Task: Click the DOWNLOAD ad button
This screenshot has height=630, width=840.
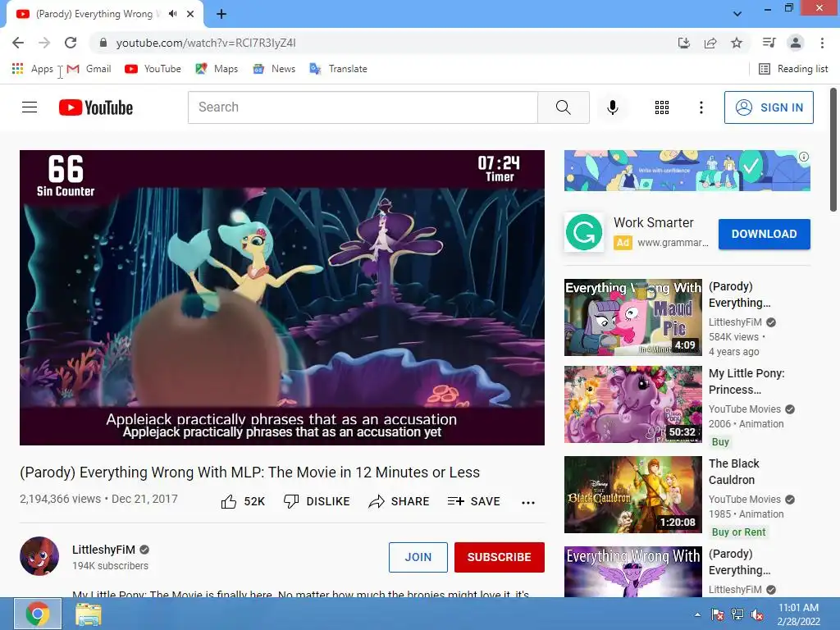Action: (764, 234)
